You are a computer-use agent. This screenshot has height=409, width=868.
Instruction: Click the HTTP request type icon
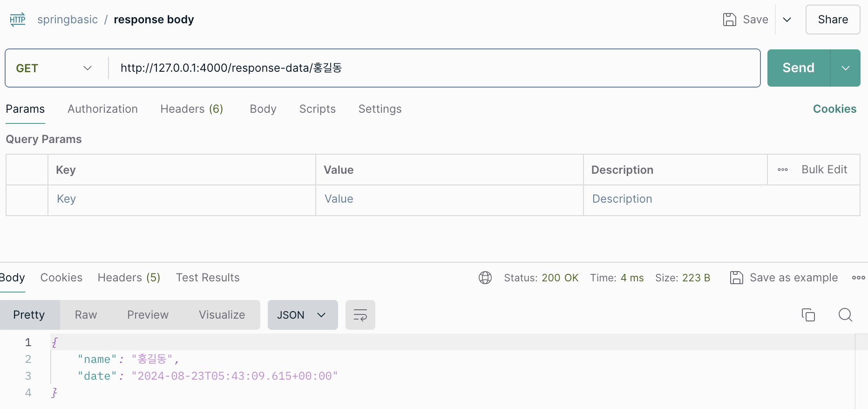(x=18, y=20)
